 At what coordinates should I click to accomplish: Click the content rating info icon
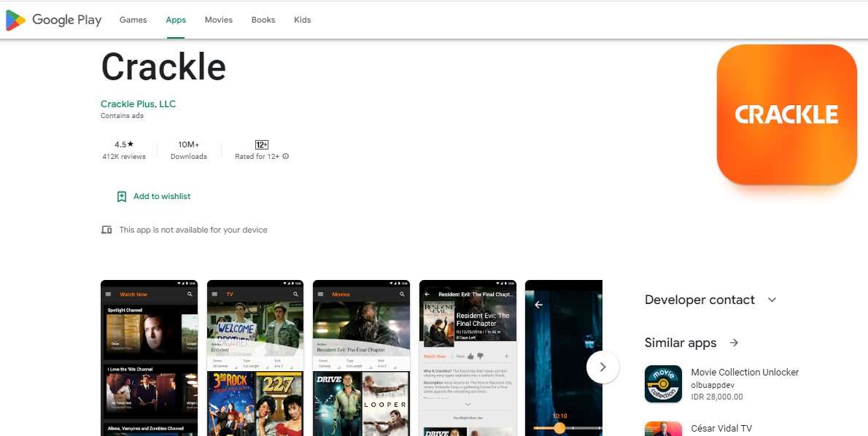(x=286, y=157)
